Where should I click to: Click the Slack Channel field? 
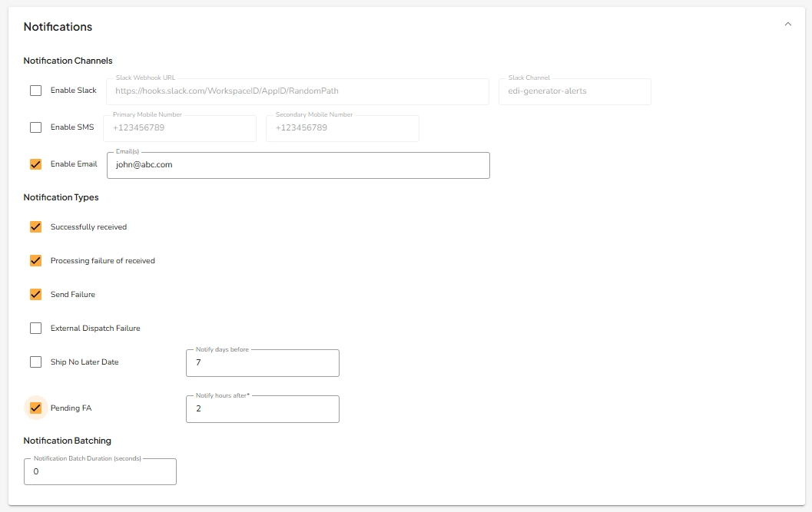tap(575, 91)
